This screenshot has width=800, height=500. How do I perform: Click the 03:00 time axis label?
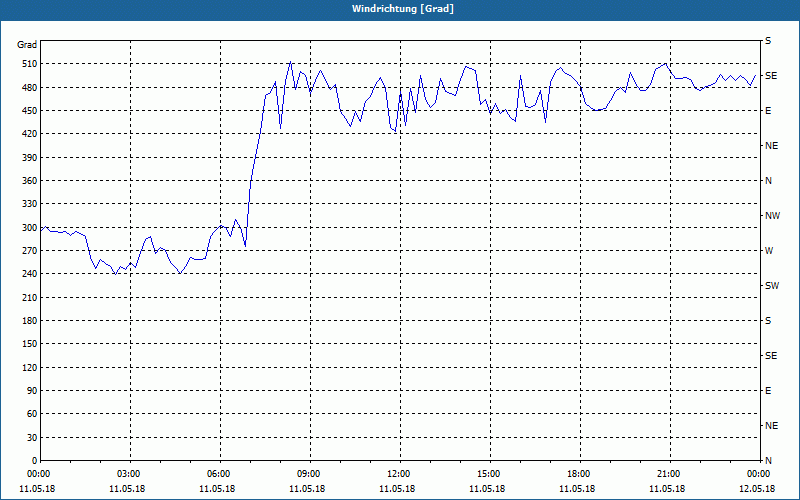129,473
